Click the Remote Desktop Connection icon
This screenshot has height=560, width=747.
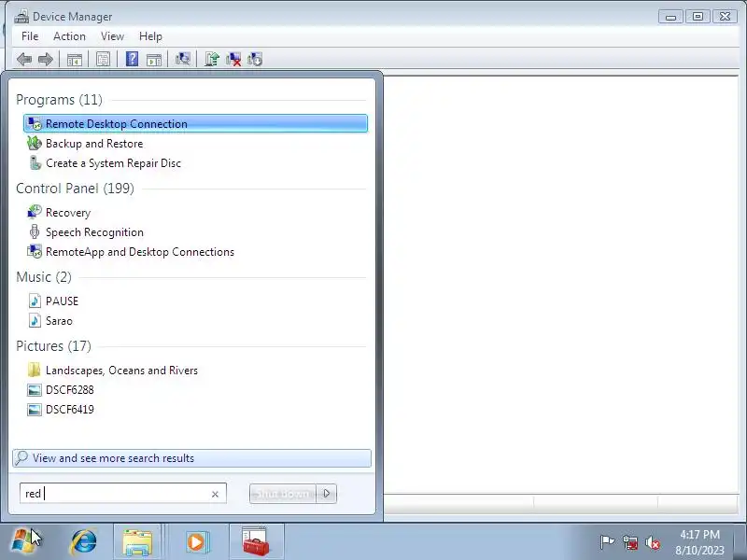tap(35, 124)
